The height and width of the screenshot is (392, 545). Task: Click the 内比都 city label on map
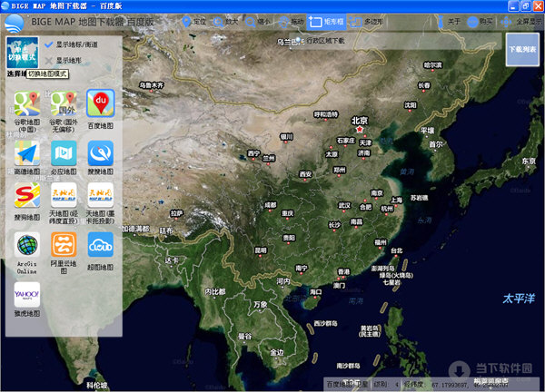click(x=215, y=291)
